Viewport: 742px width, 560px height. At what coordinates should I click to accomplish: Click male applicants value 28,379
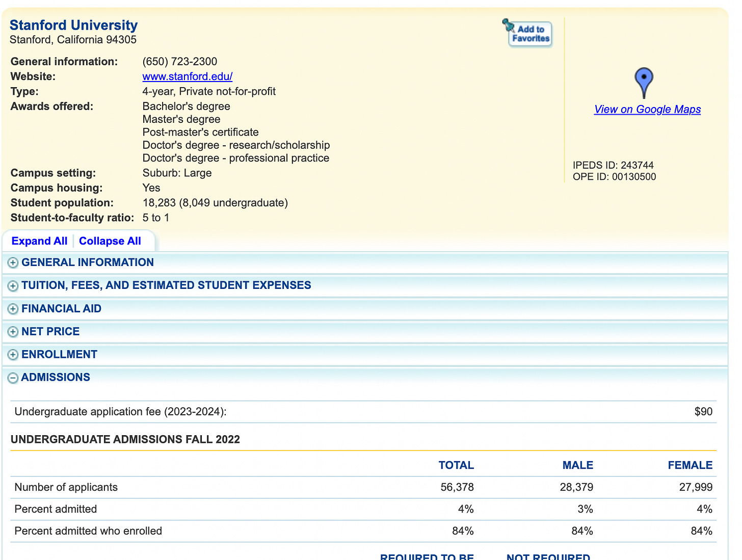pyautogui.click(x=576, y=487)
